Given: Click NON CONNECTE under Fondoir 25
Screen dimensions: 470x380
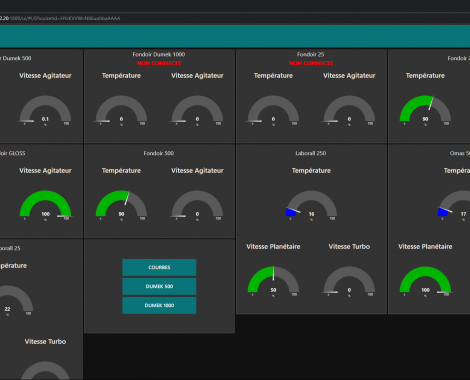Looking at the screenshot, I should [311, 63].
